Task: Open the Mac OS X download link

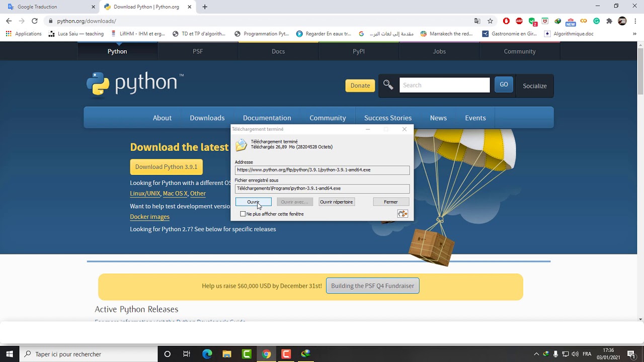Action: 175,194
